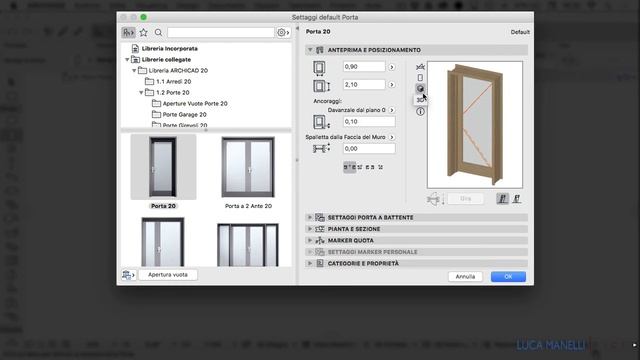640x360 pixels.
Task: Toggle the first anchor point option
Action: 349,167
